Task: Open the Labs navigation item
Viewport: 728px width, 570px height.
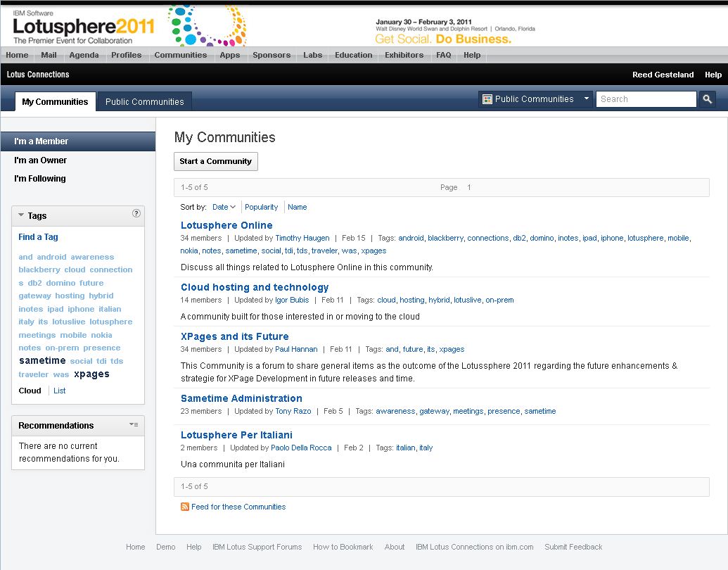Action: (x=312, y=55)
